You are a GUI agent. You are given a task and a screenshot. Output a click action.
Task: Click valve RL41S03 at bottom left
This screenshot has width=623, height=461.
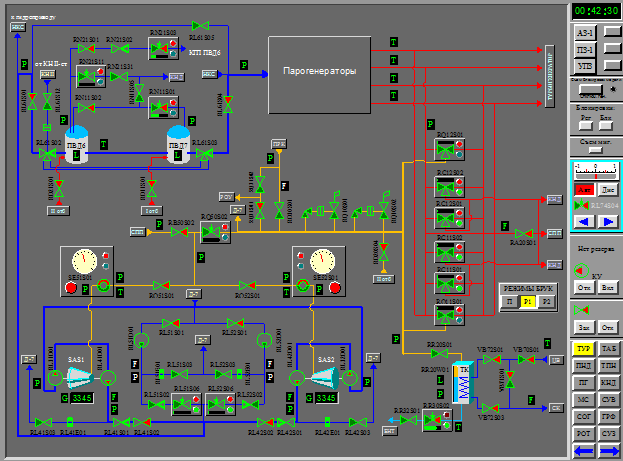tap(43, 422)
